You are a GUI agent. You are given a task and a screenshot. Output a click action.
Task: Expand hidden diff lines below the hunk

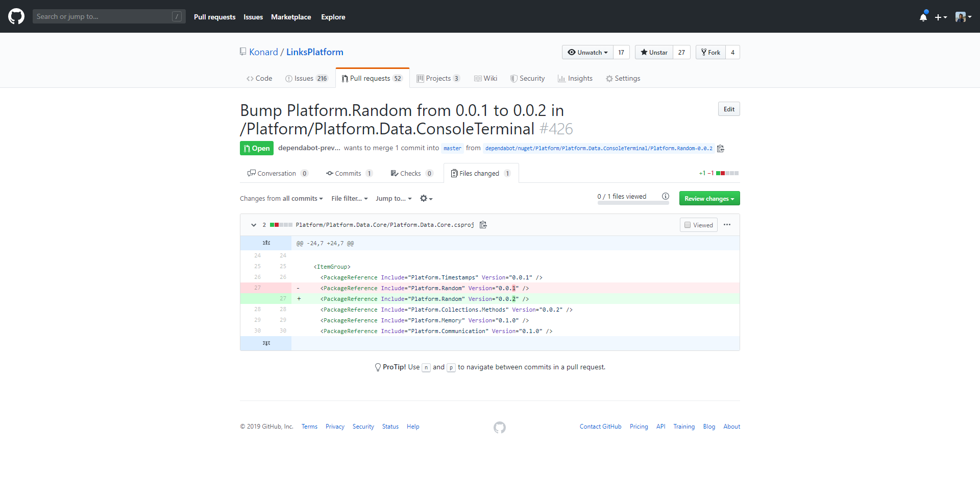(x=266, y=343)
